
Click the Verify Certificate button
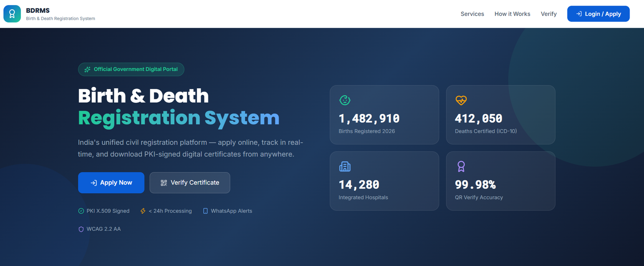click(x=190, y=183)
